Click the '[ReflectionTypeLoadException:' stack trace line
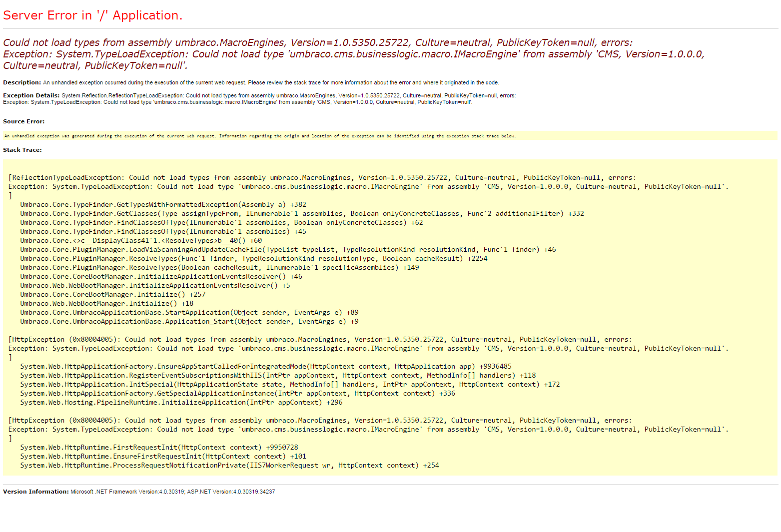The width and height of the screenshot is (781, 532). point(322,177)
